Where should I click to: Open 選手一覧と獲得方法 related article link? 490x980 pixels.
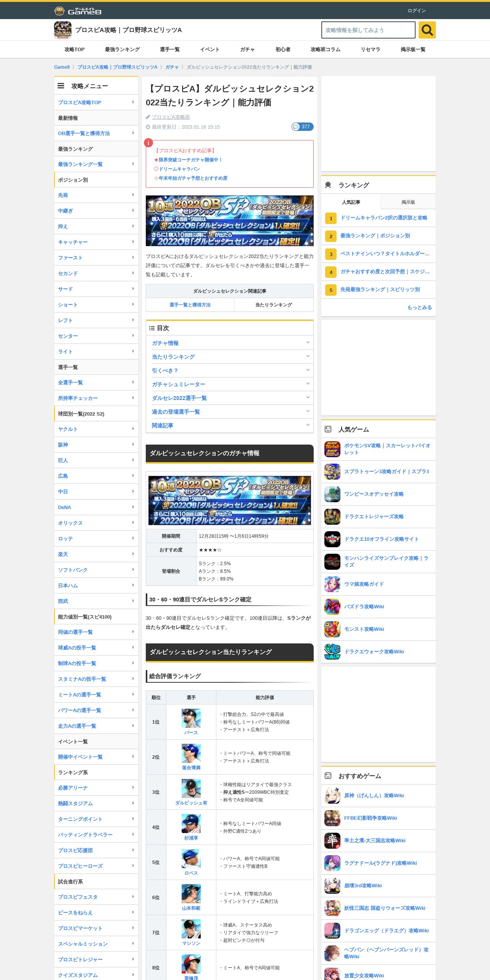click(190, 305)
